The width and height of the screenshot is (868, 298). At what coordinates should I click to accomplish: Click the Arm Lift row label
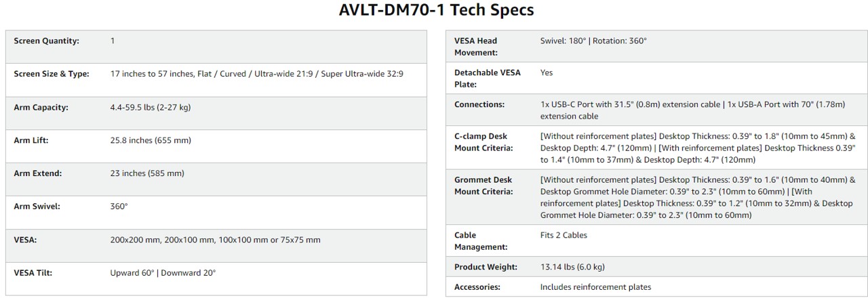click(31, 140)
